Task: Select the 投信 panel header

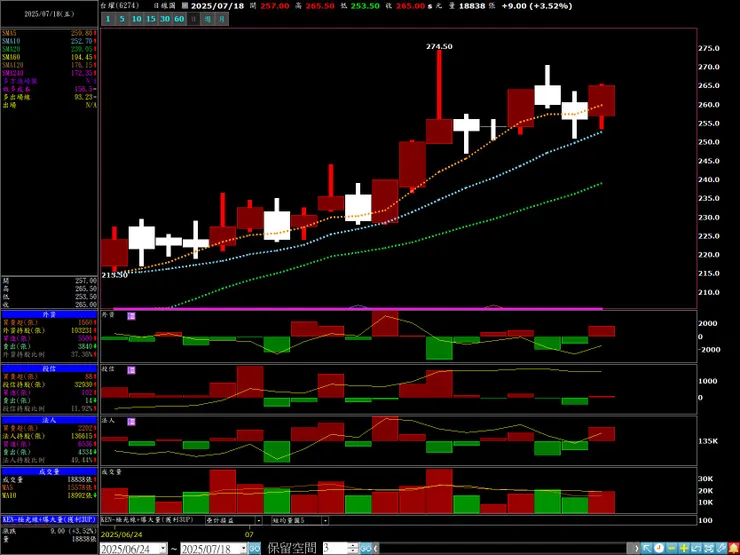Action: point(49,369)
